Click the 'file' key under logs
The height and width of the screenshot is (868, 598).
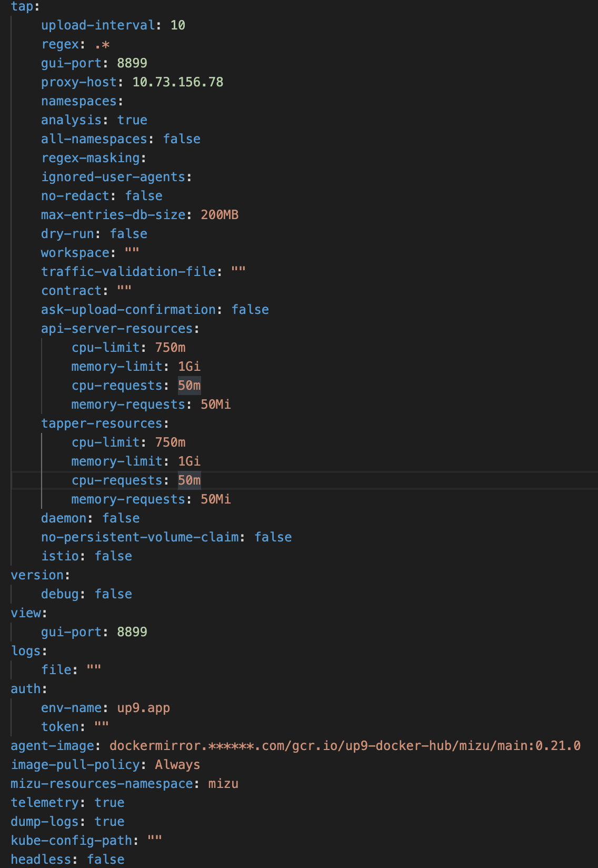tap(56, 670)
